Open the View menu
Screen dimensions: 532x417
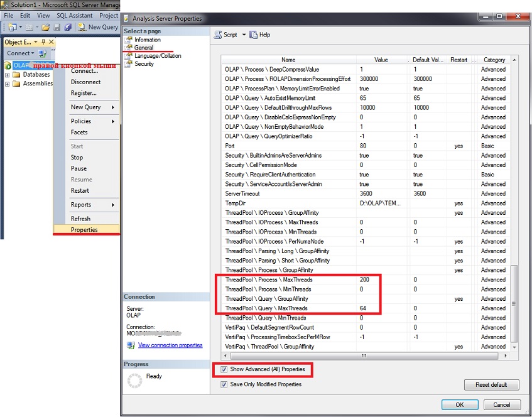(x=43, y=16)
